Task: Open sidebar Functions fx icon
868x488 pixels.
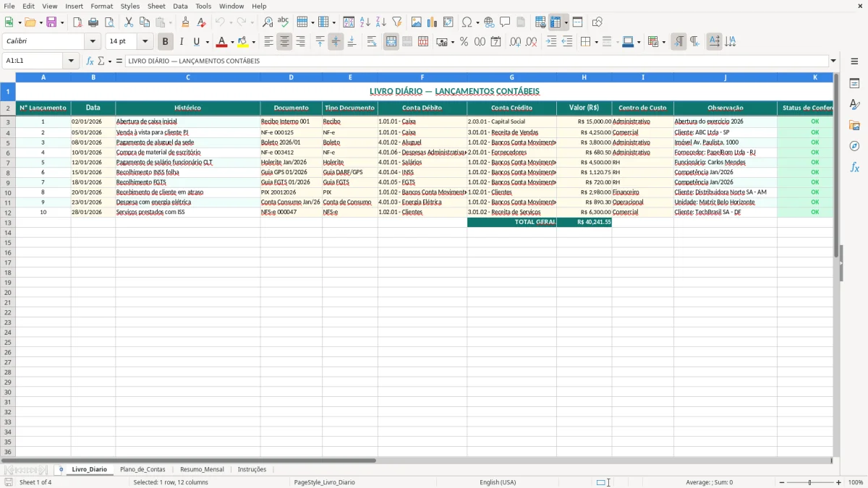Action: (x=854, y=168)
